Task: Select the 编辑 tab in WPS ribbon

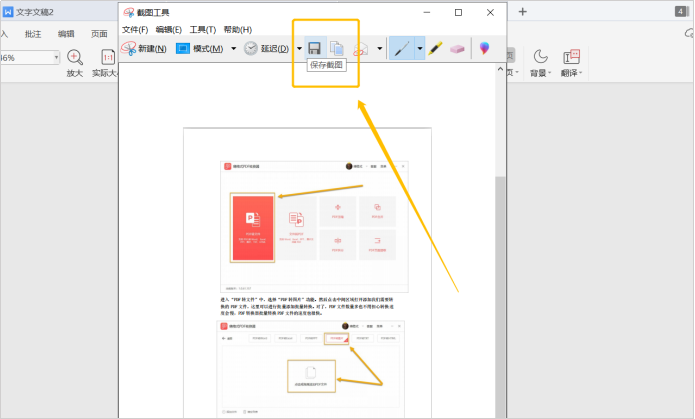Action: 66,34
